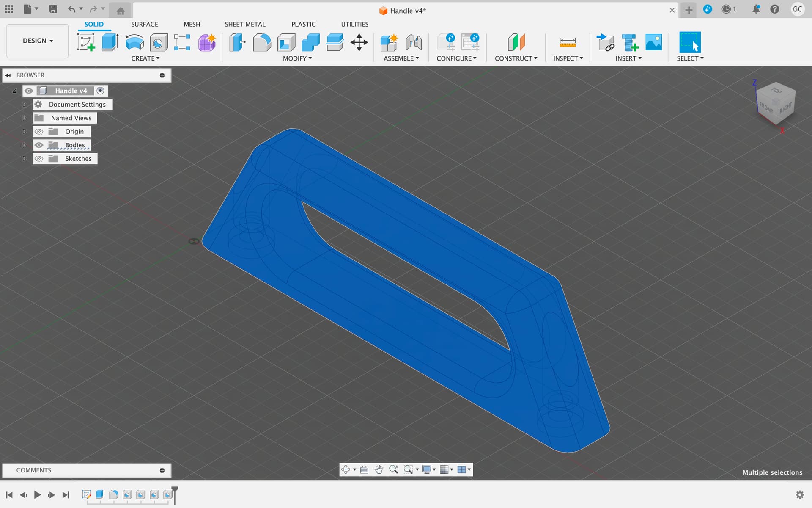Click the New Component icon
Screen dimensions: 812x508
pos(389,42)
